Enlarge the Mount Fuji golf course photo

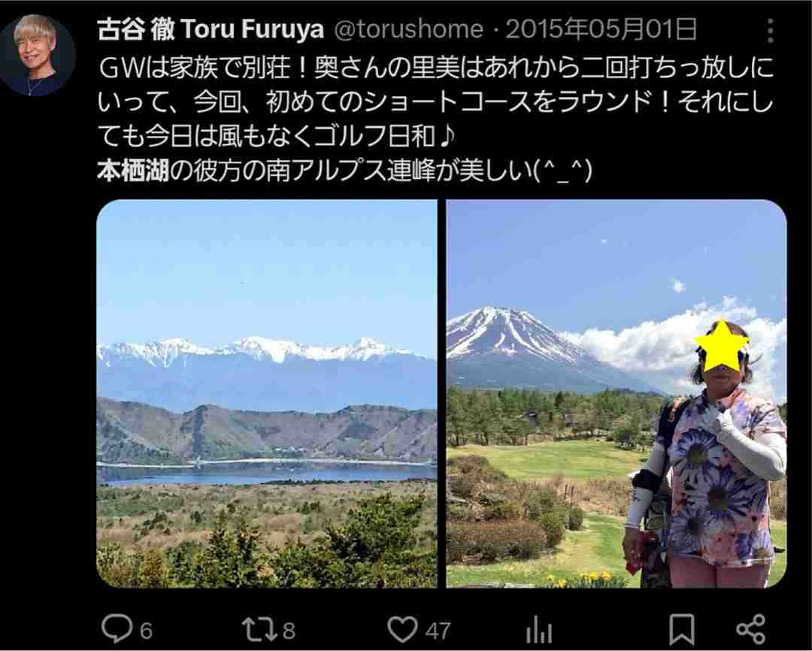[617, 394]
